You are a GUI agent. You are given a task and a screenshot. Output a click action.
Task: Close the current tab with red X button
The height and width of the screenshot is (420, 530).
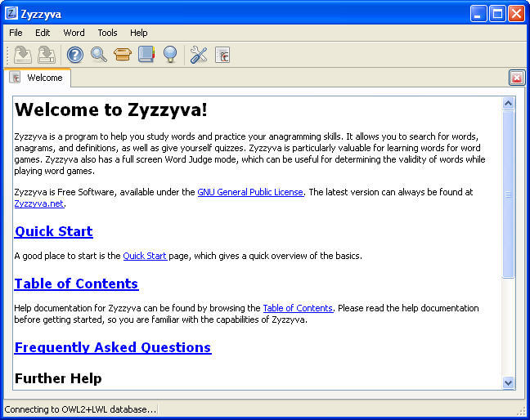click(x=517, y=78)
